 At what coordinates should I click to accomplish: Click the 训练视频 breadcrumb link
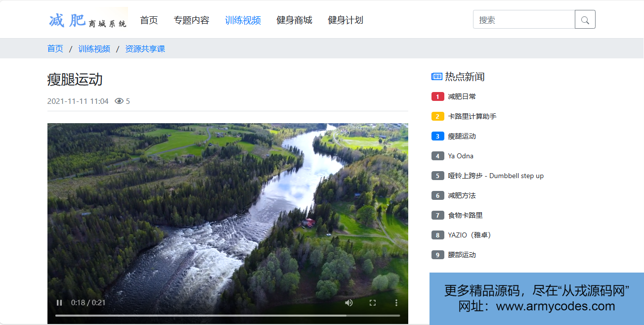pos(94,48)
